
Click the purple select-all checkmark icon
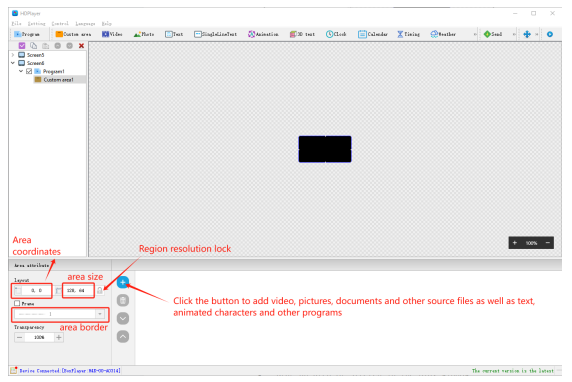click(22, 46)
